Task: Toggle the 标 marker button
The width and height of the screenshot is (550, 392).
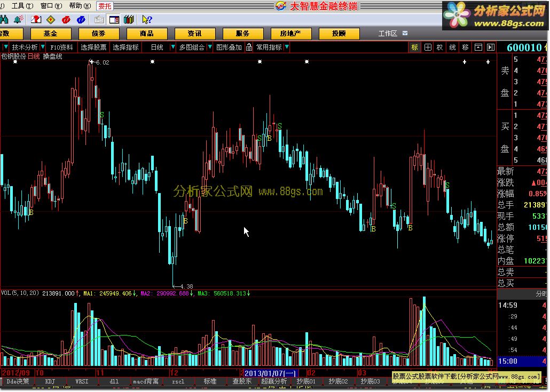Action: 414,47
